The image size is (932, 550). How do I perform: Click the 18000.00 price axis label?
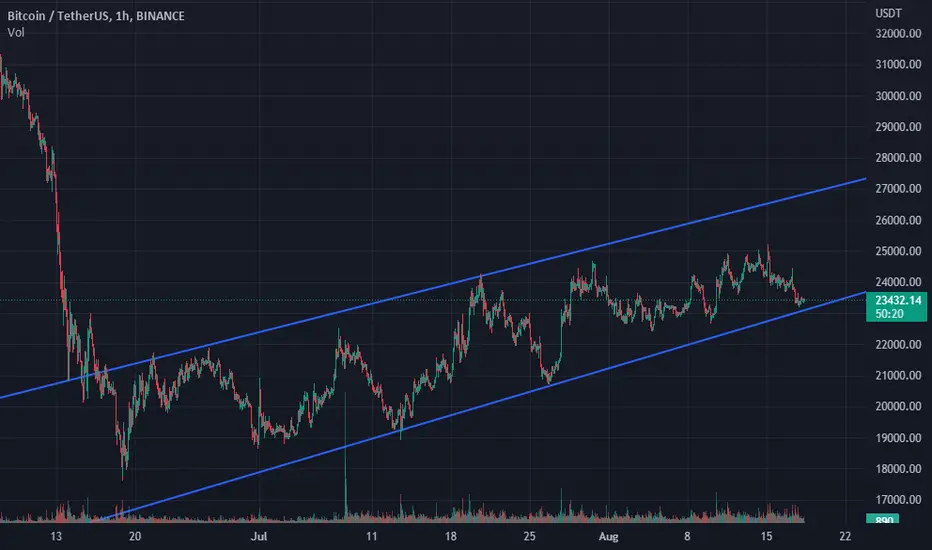(898, 469)
